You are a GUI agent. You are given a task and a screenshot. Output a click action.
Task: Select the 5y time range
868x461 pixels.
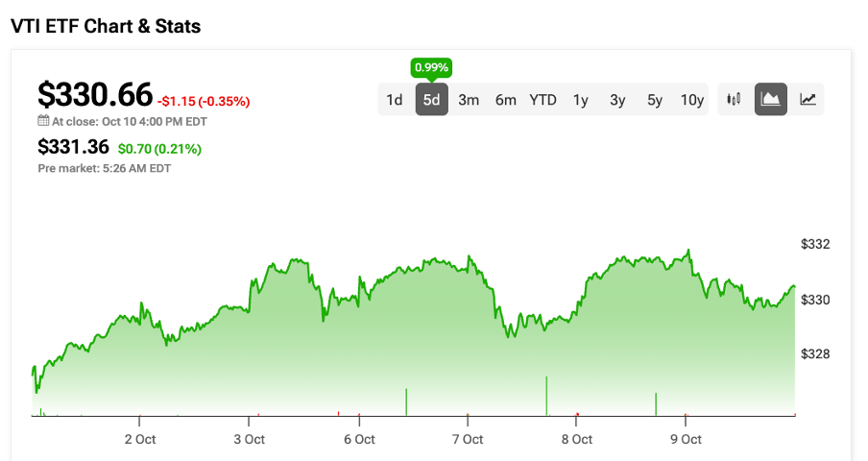(x=654, y=100)
